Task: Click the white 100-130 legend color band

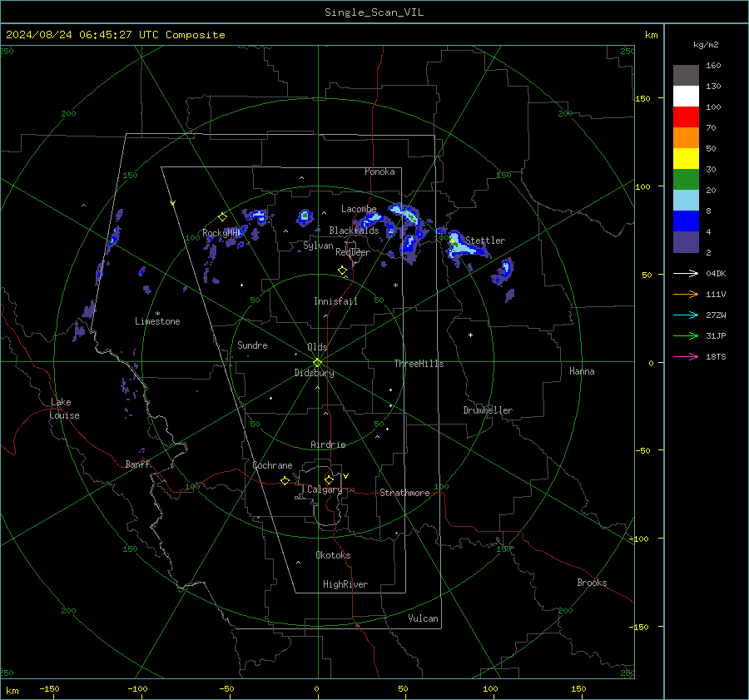Action: coord(686,97)
